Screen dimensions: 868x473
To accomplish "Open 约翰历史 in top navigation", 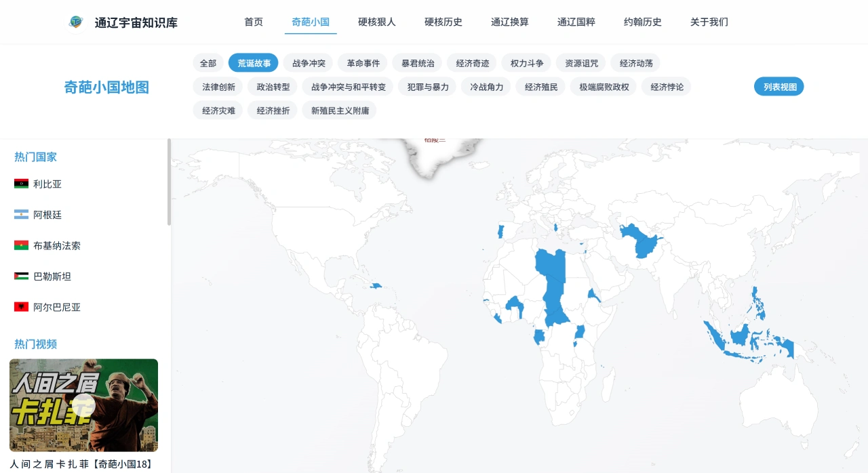I will 643,22.
